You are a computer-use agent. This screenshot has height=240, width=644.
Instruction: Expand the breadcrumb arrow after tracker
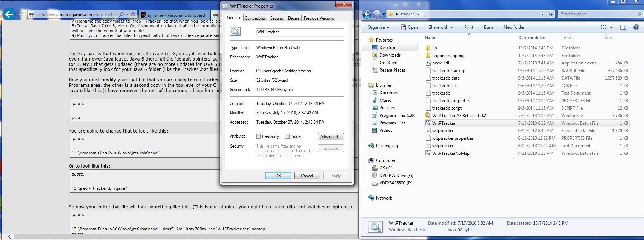coord(418,14)
